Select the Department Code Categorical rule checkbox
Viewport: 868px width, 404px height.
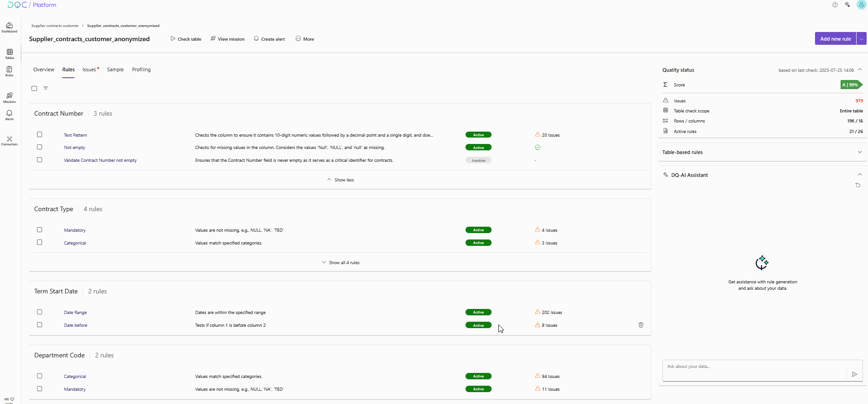[40, 376]
